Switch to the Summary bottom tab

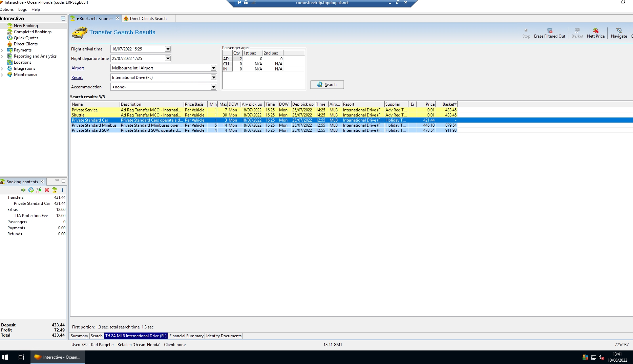(79, 336)
